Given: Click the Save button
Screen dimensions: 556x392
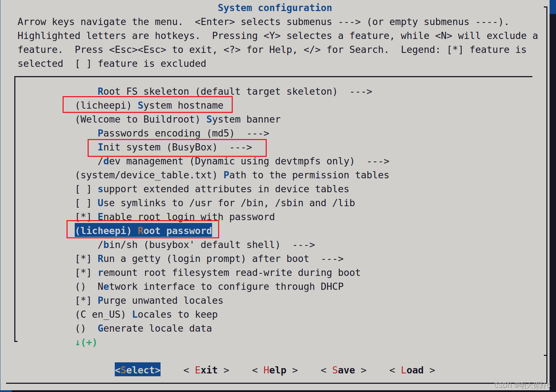Looking at the screenshot, I should click(x=343, y=370).
